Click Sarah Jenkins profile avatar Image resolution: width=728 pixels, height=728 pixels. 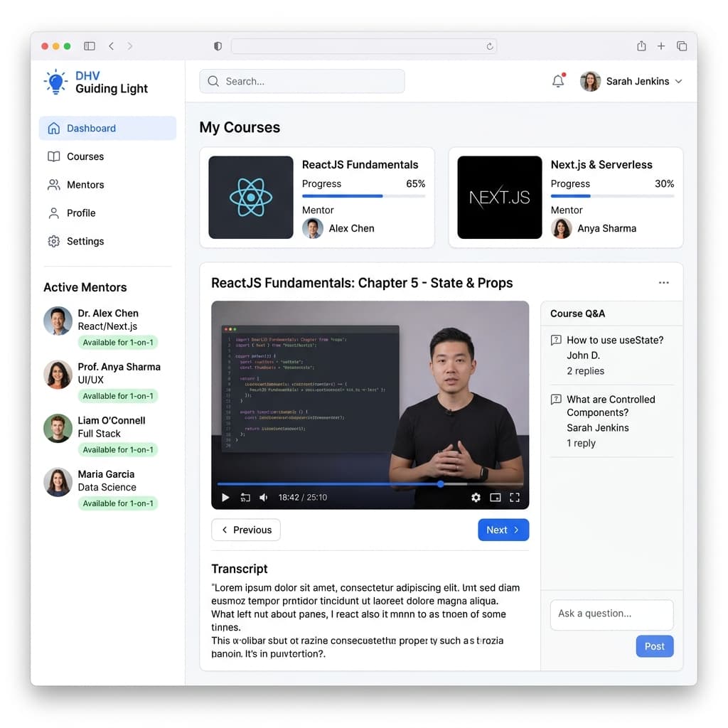point(590,81)
